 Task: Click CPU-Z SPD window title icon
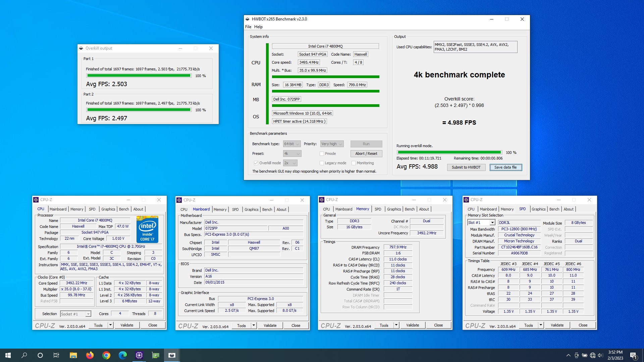[466, 200]
